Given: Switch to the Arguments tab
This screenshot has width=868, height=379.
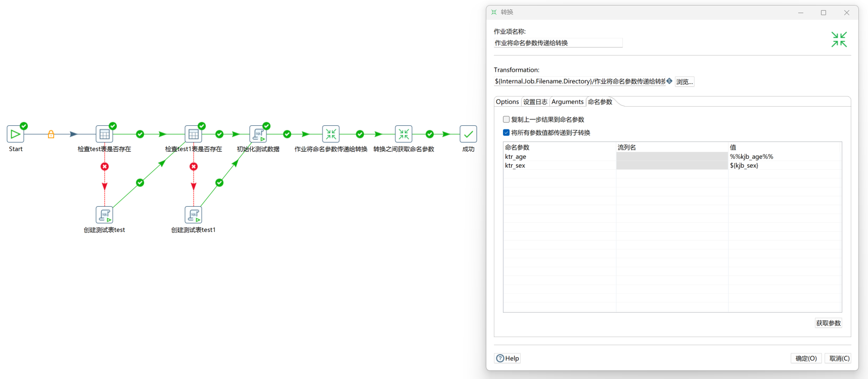Looking at the screenshot, I should tap(567, 102).
